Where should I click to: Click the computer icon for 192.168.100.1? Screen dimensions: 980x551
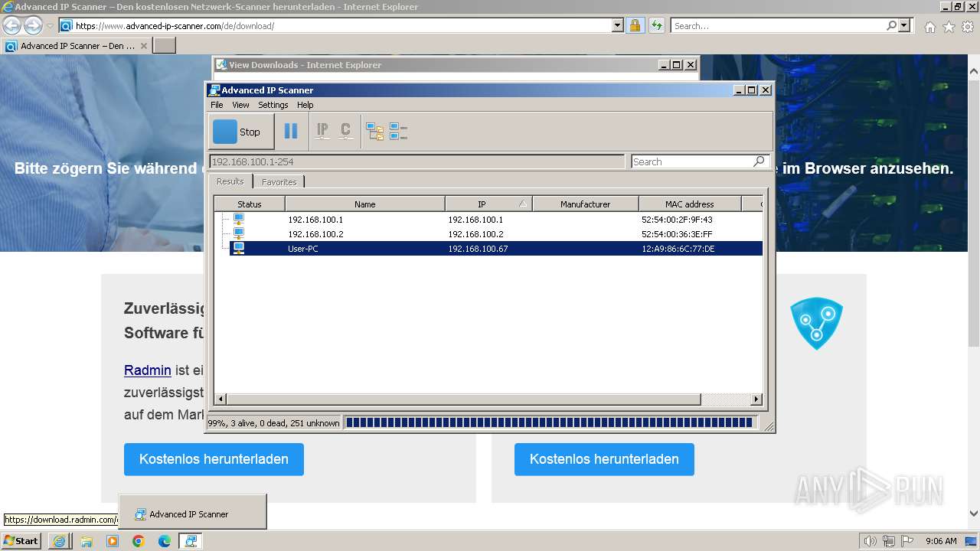pos(239,220)
